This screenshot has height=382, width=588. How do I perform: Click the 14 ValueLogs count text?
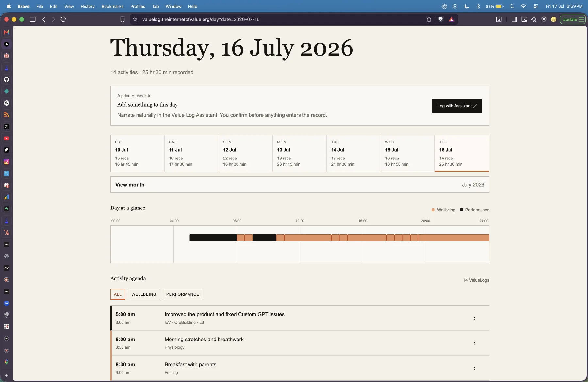pyautogui.click(x=476, y=280)
